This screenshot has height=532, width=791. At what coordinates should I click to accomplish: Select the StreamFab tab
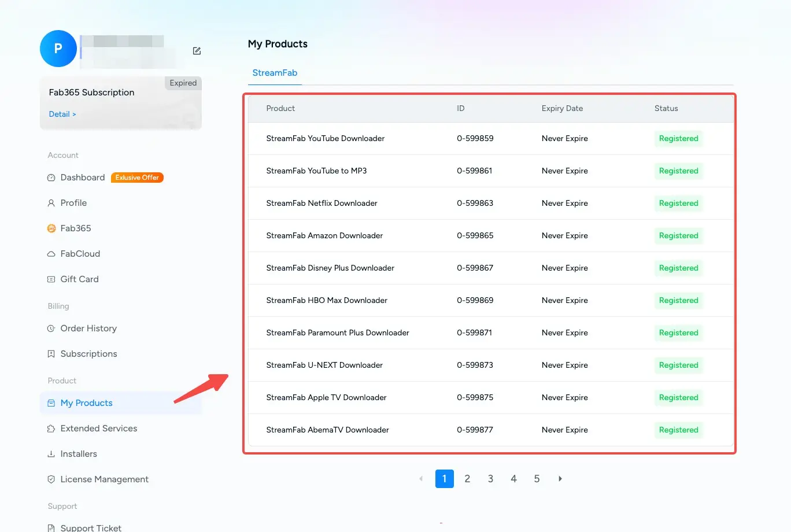(x=275, y=73)
